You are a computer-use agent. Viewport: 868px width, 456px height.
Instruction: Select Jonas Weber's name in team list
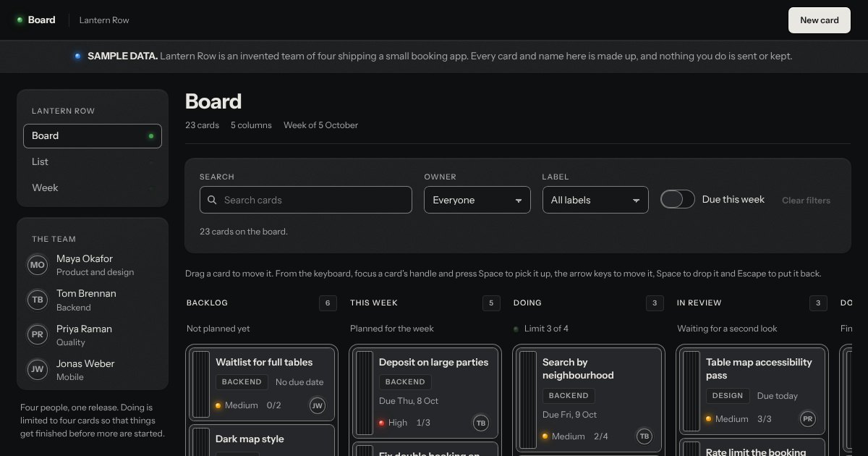coord(85,363)
